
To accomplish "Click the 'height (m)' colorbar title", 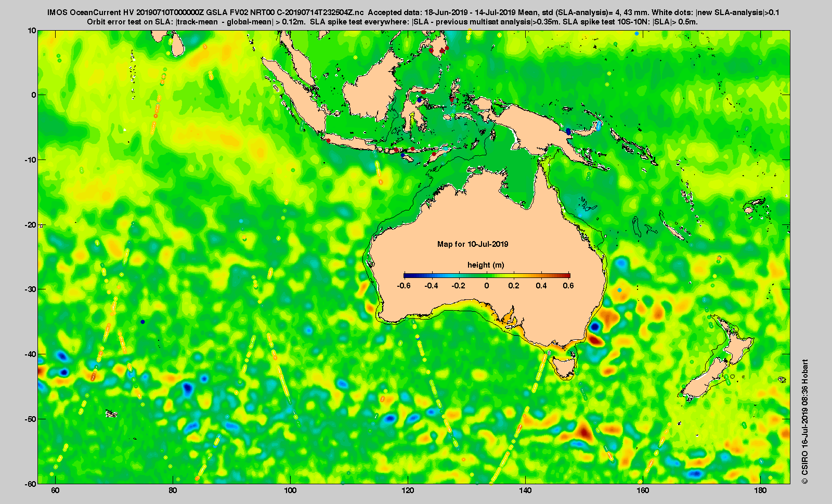I will click(486, 265).
